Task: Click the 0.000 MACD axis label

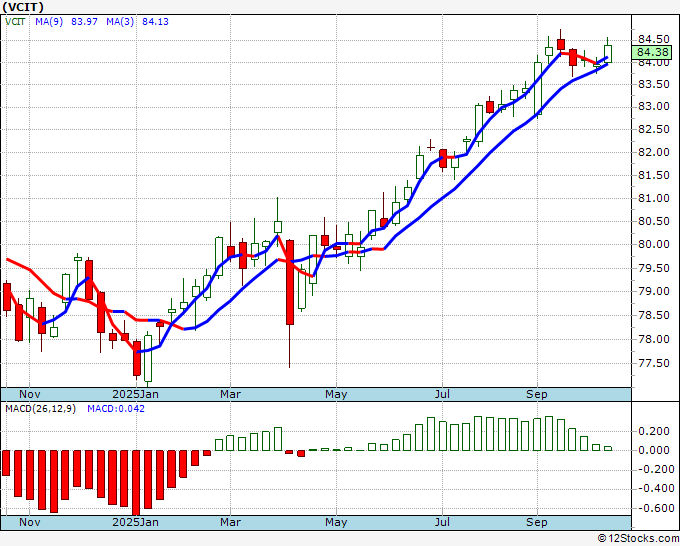Action: click(654, 450)
